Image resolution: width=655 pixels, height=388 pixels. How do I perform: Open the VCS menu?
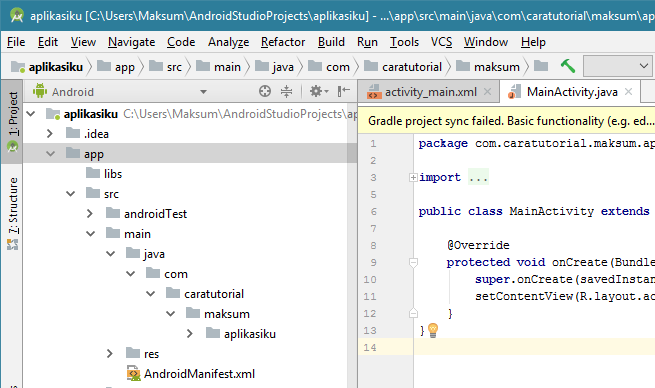pyautogui.click(x=442, y=42)
